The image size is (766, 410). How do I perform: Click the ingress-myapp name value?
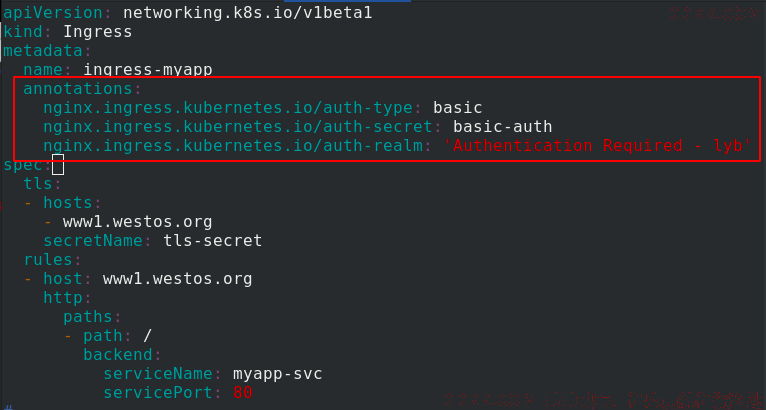(148, 69)
